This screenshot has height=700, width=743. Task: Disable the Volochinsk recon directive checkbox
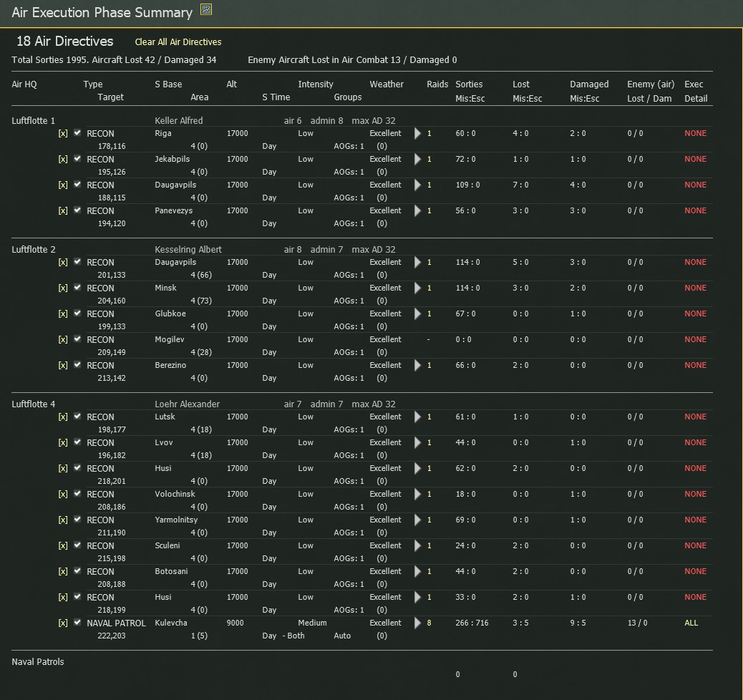pos(77,494)
